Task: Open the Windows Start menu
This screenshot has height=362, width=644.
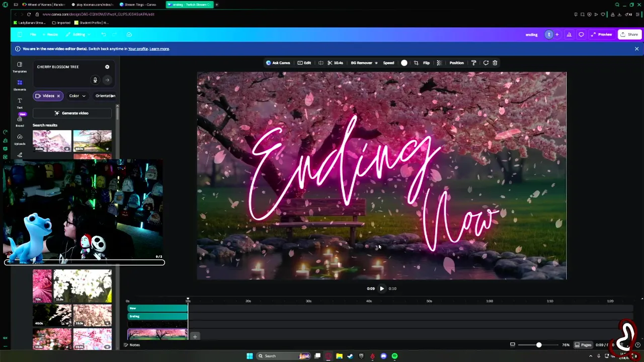Action: click(x=250, y=356)
